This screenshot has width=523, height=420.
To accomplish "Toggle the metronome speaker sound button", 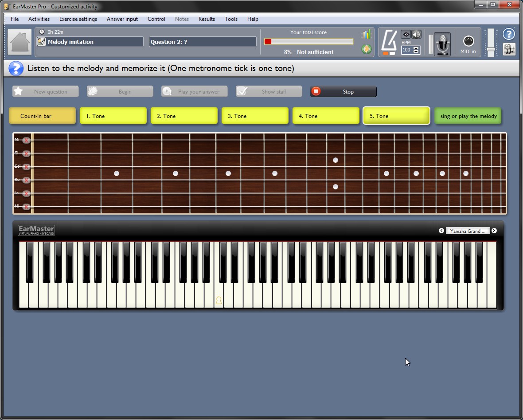I will click(x=416, y=35).
